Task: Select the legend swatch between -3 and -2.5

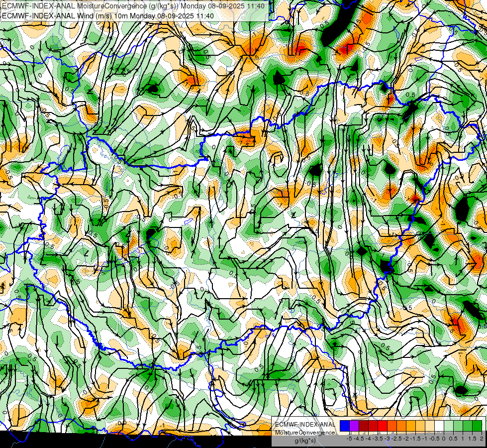Action: pyautogui.click(x=392, y=426)
